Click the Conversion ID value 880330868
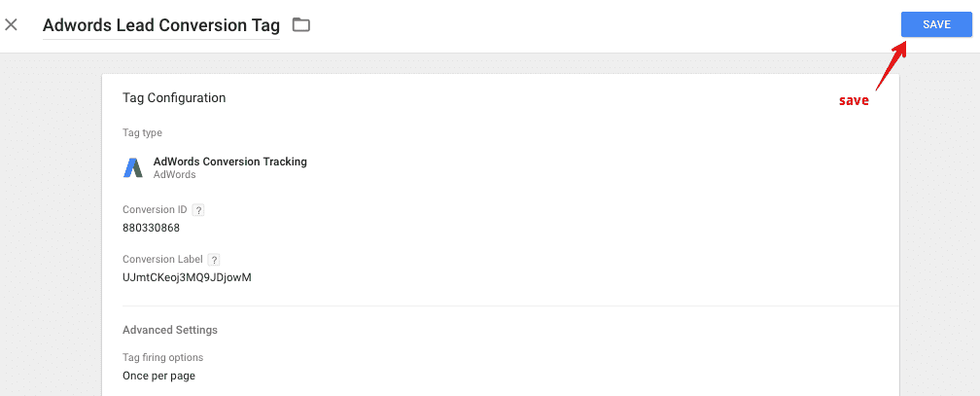The width and height of the screenshot is (980, 396). point(151,228)
